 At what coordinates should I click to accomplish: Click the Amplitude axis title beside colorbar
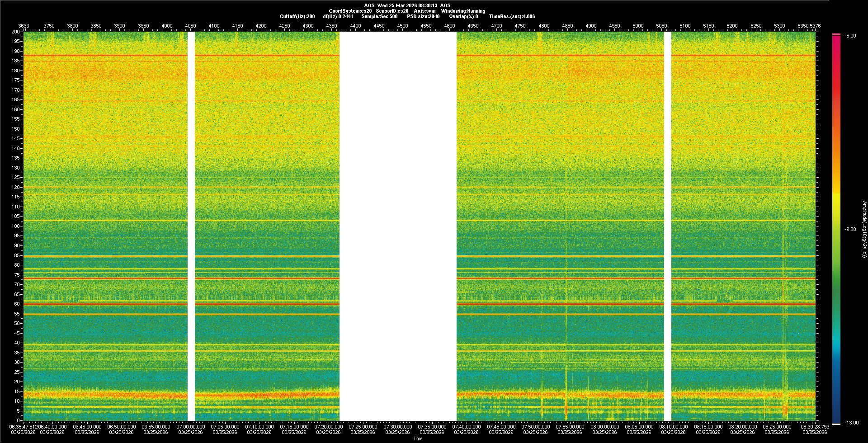(864, 229)
